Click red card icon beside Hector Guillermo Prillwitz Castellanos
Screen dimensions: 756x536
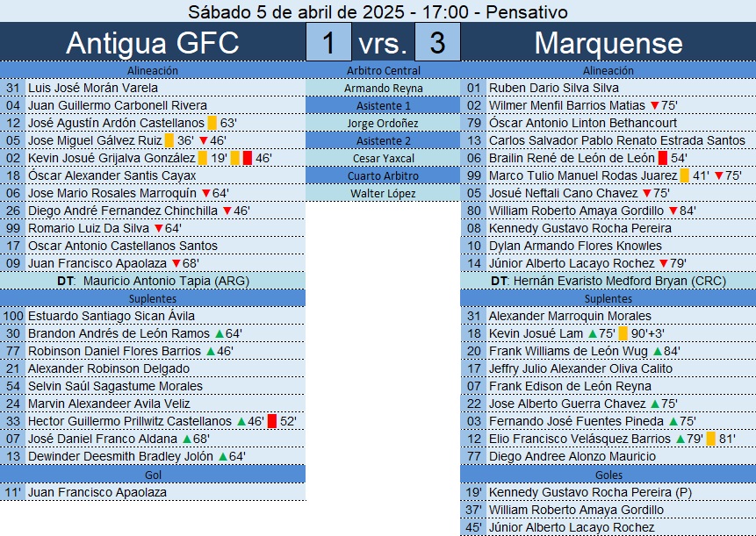pyautogui.click(x=272, y=421)
